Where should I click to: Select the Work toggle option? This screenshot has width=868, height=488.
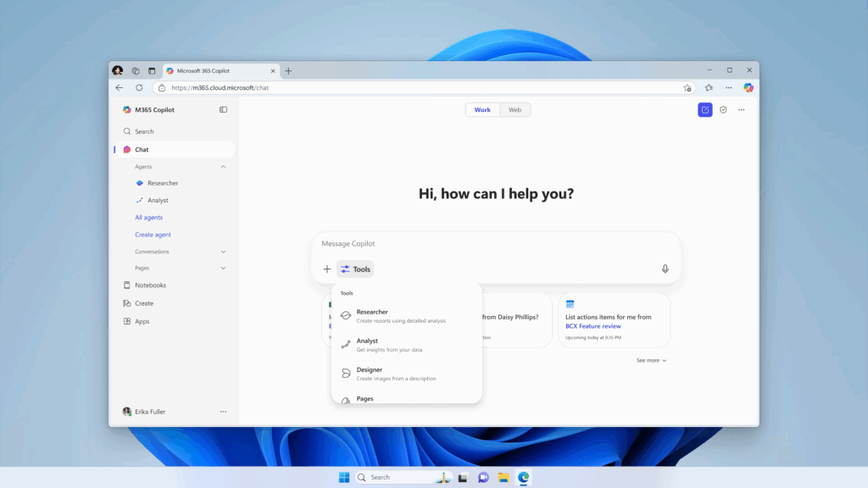click(x=482, y=110)
